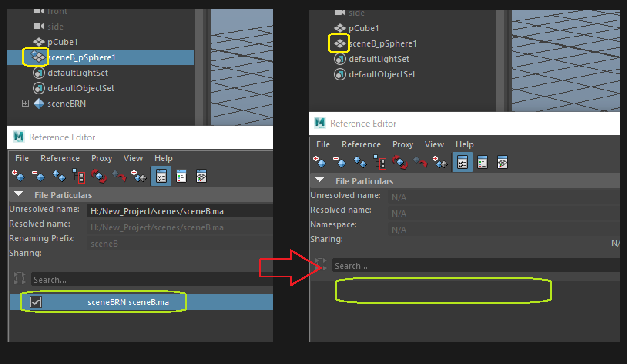Image resolution: width=627 pixels, height=364 pixels.
Task: Click the Search field in the left Reference Editor
Action: coord(116,279)
